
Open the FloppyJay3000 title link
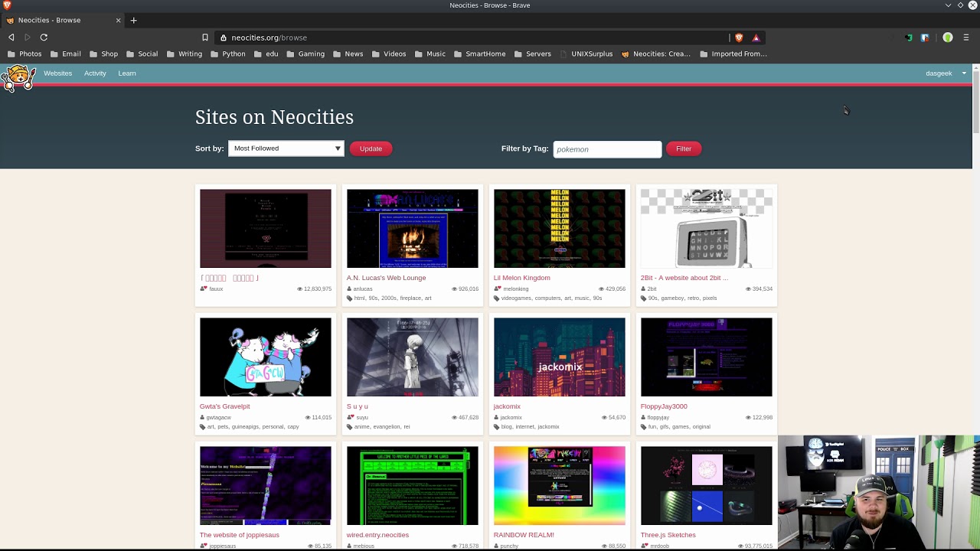point(664,406)
